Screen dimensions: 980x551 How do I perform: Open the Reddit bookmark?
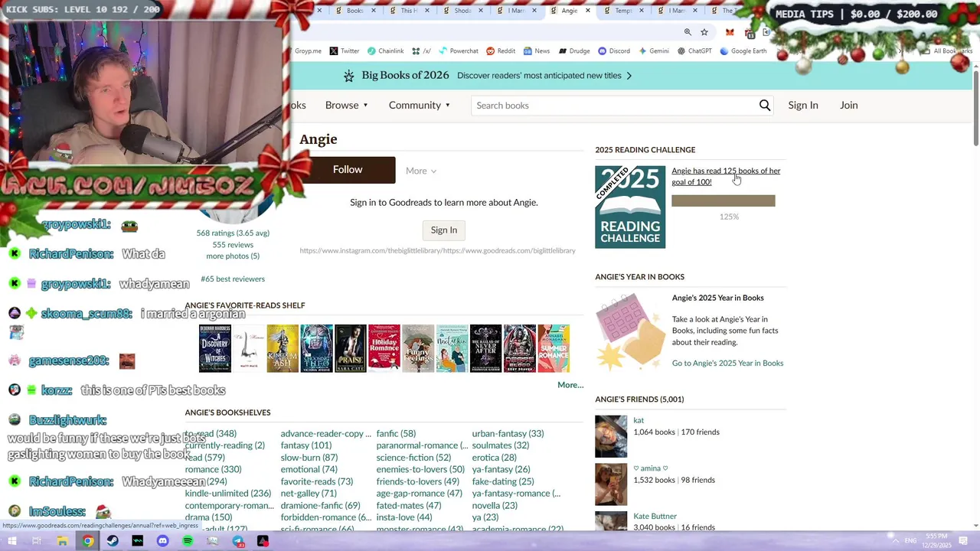pos(501,51)
